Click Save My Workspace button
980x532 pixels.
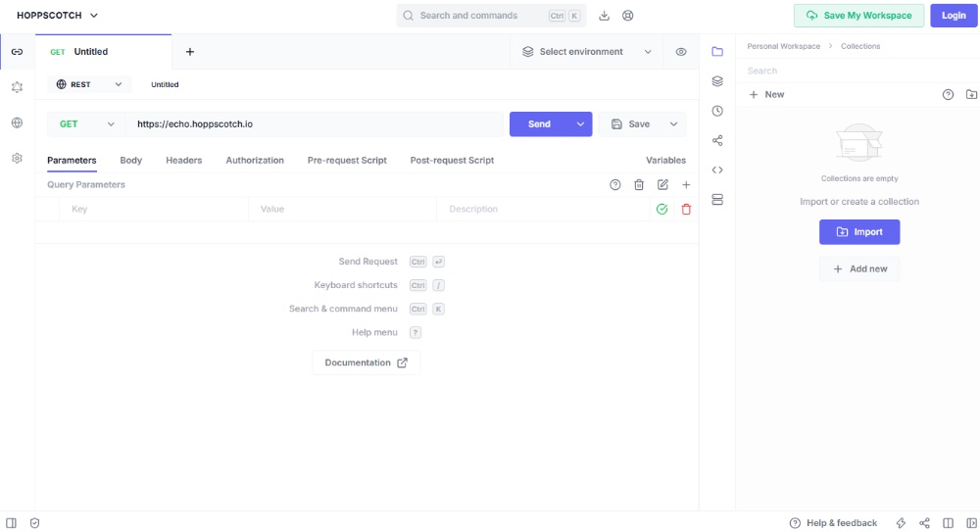[x=858, y=16]
